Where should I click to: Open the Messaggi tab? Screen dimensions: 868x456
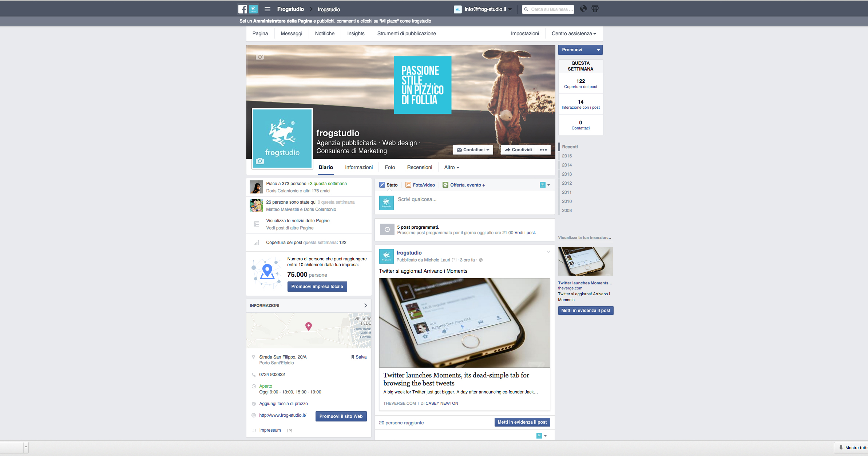point(292,33)
